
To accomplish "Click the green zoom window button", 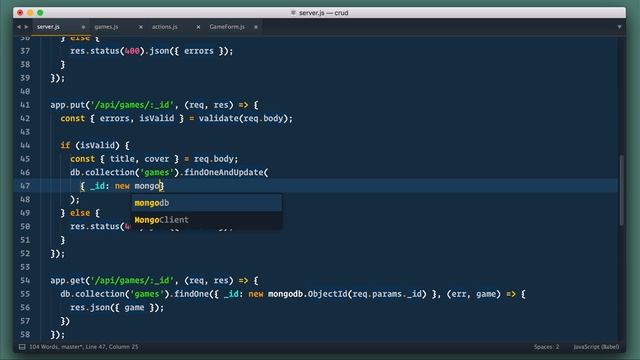I will tap(40, 13).
